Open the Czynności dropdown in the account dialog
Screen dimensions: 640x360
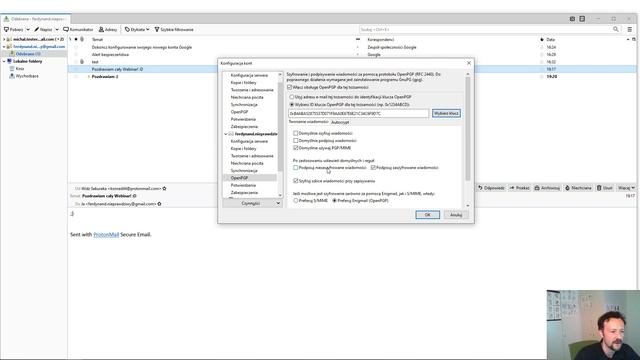point(252,203)
